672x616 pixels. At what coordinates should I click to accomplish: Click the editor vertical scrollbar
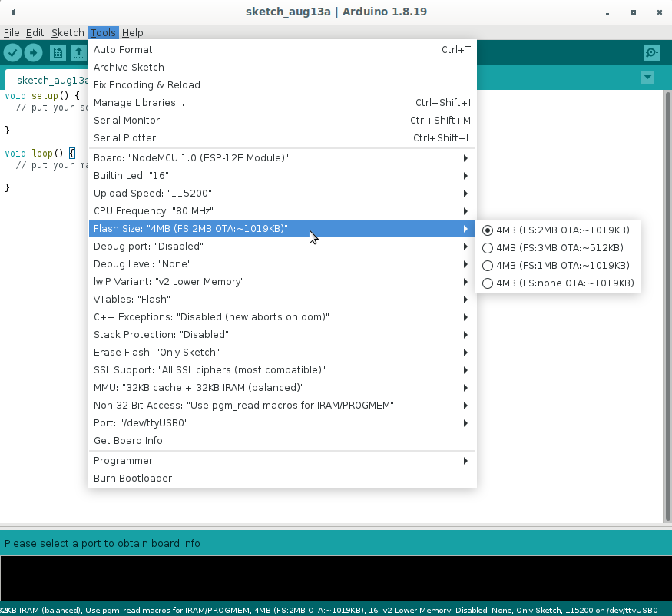click(667, 306)
